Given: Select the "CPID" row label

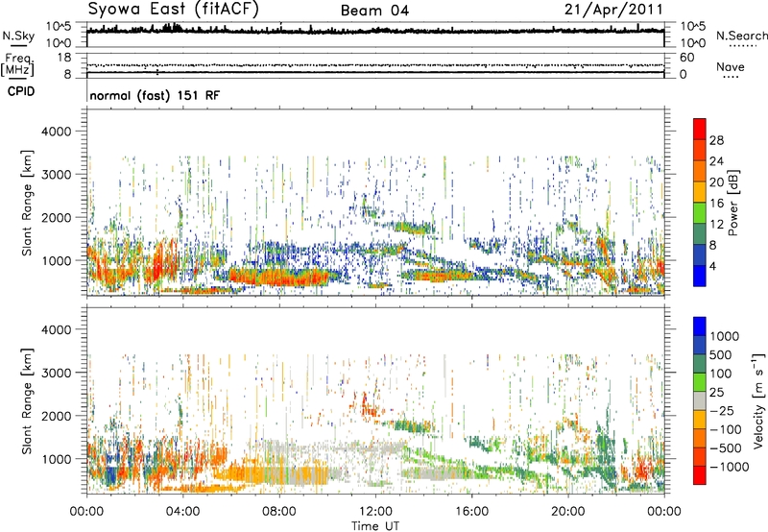Looking at the screenshot, I should tap(20, 91).
